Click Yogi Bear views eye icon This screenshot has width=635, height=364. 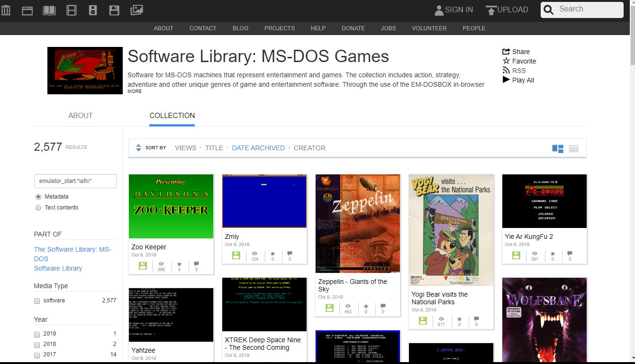(441, 319)
